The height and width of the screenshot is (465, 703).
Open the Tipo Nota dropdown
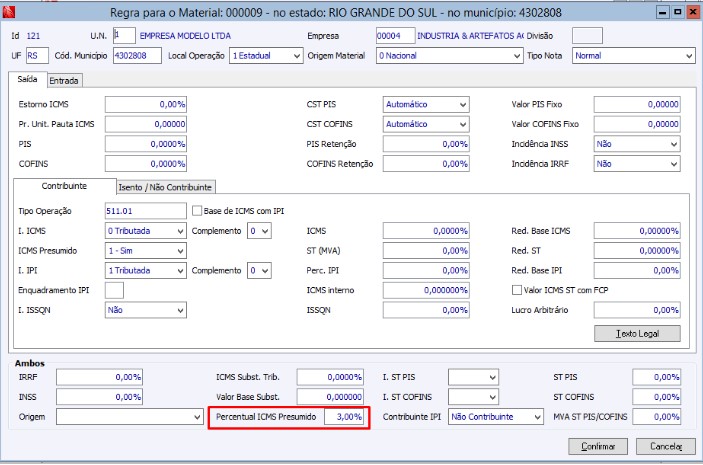689,56
